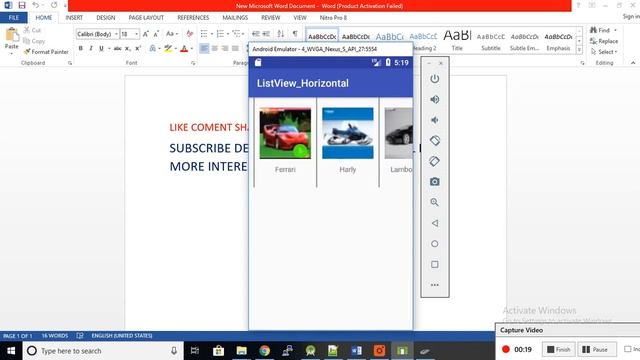Click the emulator Zoom magnifier icon
This screenshot has width=640, height=360.
[x=435, y=202]
